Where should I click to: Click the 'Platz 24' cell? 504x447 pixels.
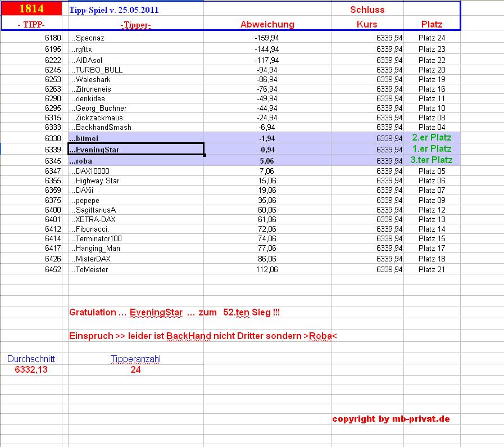tap(432, 38)
